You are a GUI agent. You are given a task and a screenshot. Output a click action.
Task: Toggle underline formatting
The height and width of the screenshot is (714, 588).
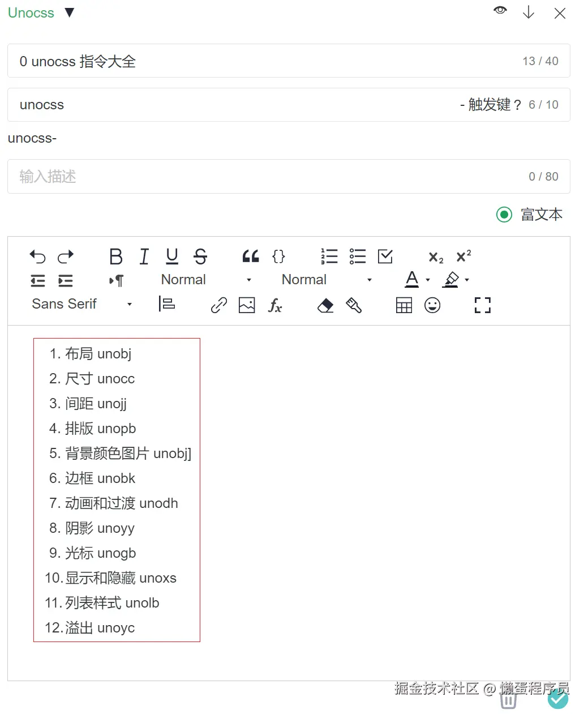[x=172, y=256]
